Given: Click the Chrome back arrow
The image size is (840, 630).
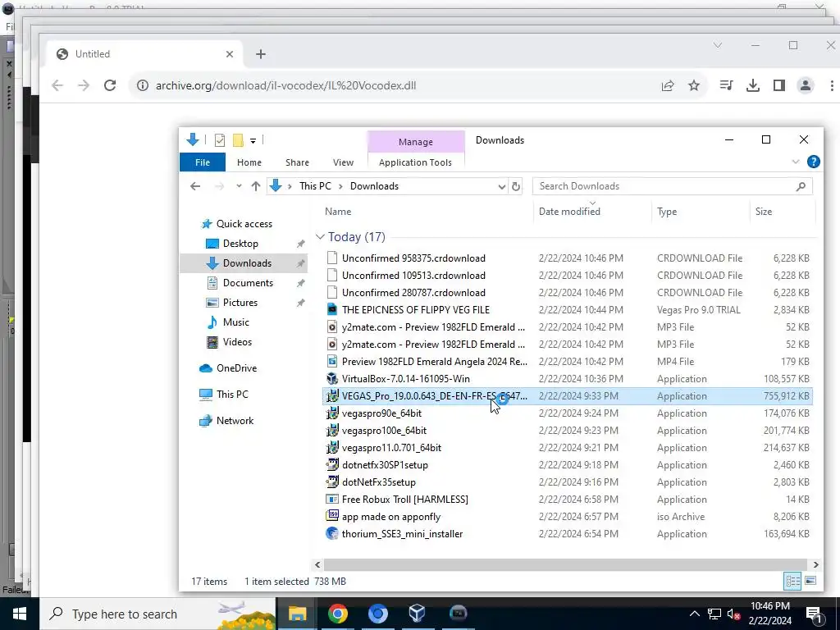Looking at the screenshot, I should pos(57,85).
